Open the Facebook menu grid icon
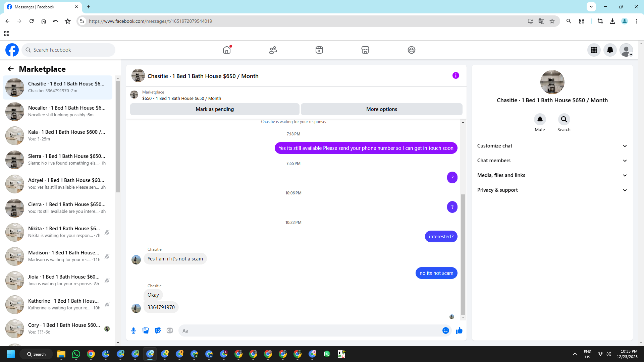Screen dimensions: 644x362 pyautogui.click(x=594, y=50)
